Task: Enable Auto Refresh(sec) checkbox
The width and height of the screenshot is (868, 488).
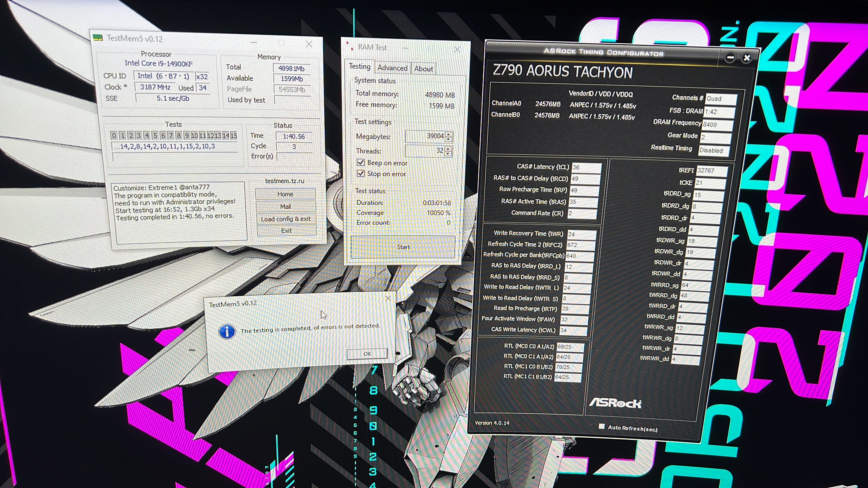Action: pyautogui.click(x=601, y=426)
